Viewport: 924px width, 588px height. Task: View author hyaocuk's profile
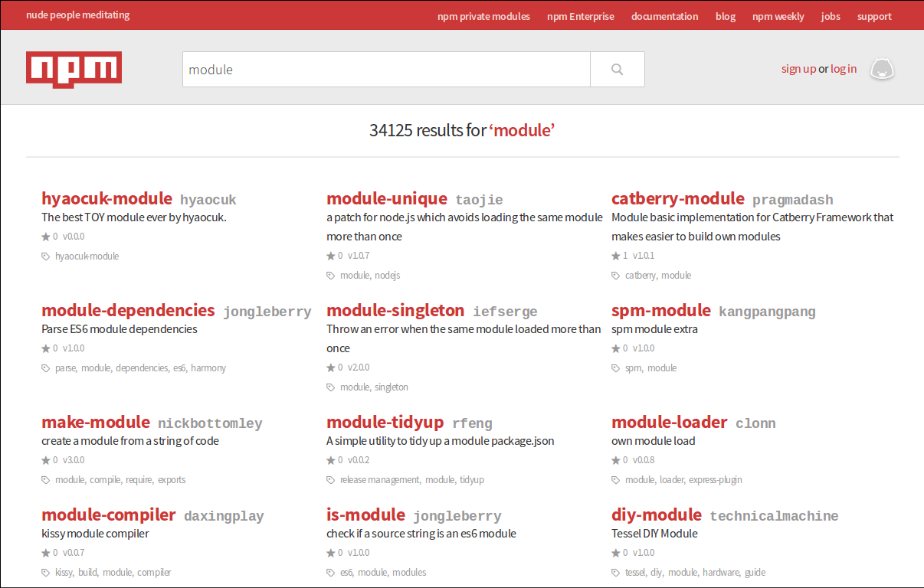208,201
